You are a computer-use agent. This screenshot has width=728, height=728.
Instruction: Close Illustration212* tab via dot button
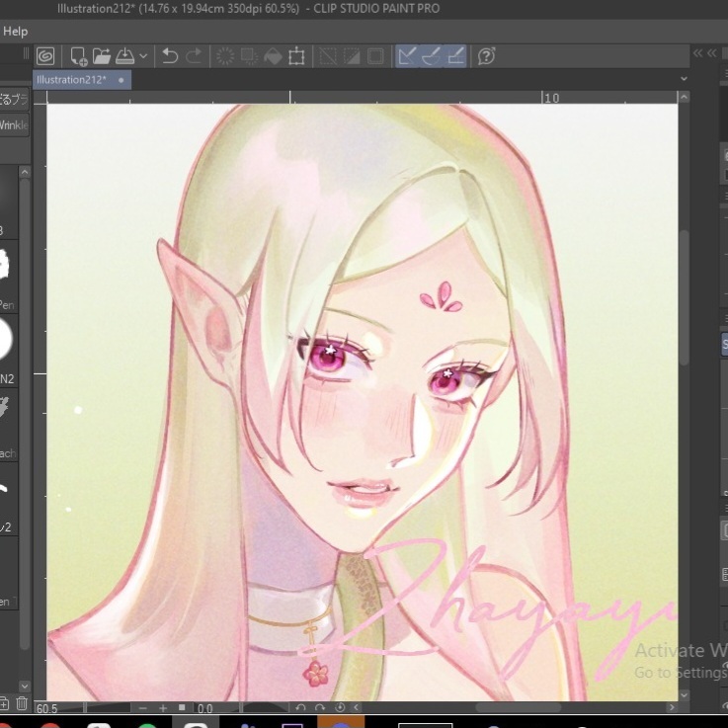(x=121, y=80)
